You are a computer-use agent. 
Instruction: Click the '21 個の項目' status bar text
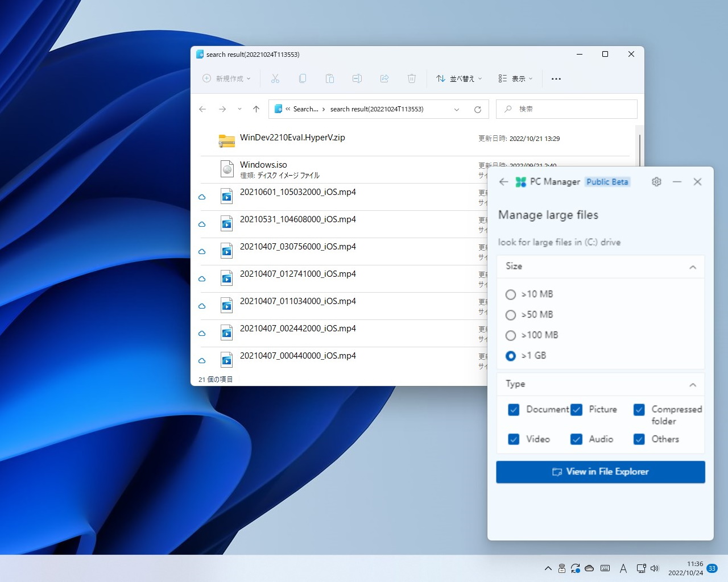pyautogui.click(x=216, y=379)
